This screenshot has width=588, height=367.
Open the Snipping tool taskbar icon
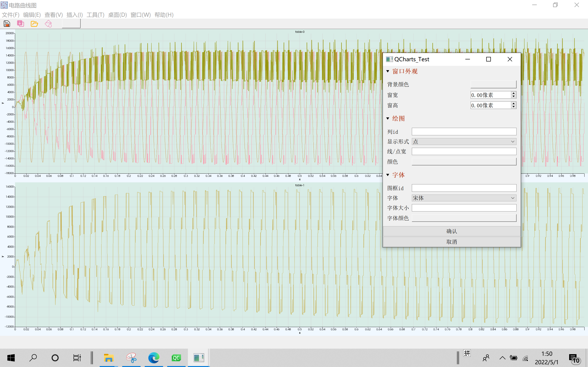(131, 358)
